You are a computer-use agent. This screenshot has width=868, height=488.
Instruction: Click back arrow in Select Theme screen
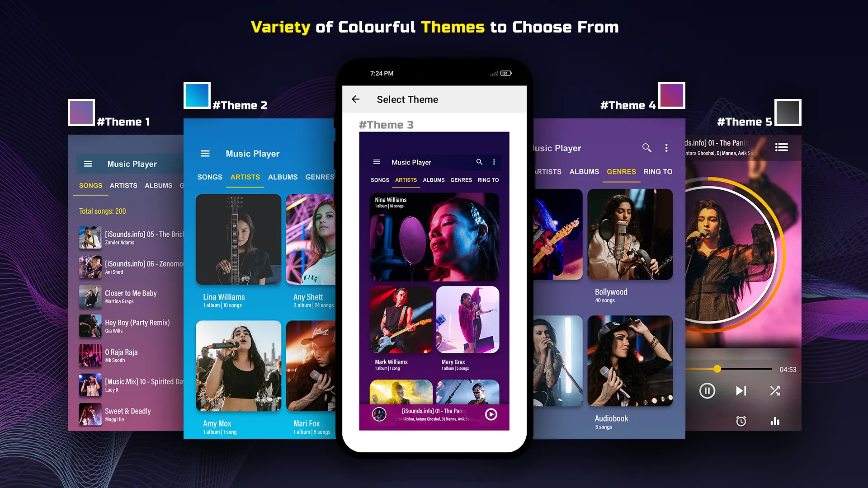click(x=356, y=99)
